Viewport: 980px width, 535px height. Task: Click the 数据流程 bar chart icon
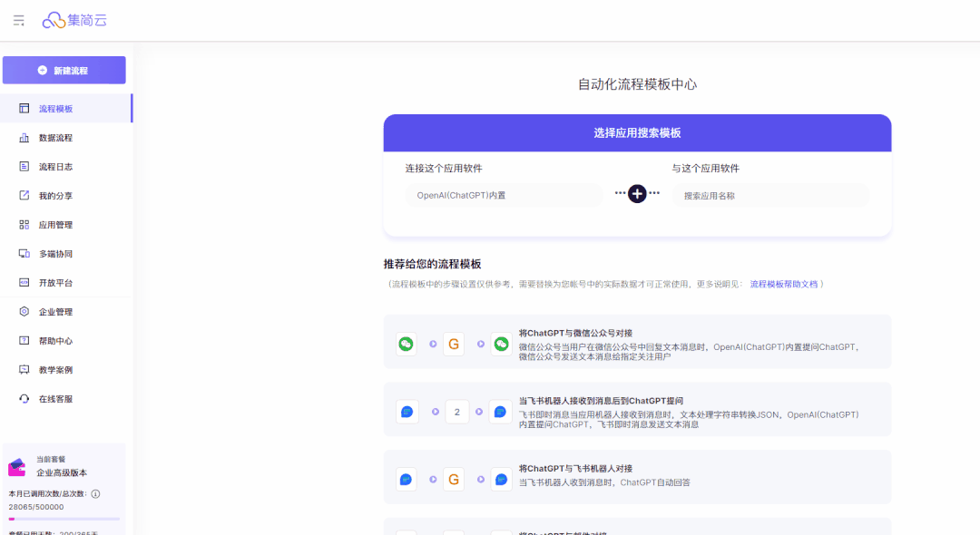[24, 137]
